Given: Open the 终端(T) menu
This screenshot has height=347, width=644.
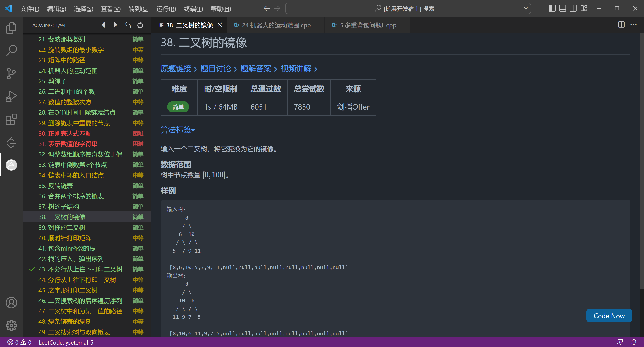Looking at the screenshot, I should pos(193,9).
